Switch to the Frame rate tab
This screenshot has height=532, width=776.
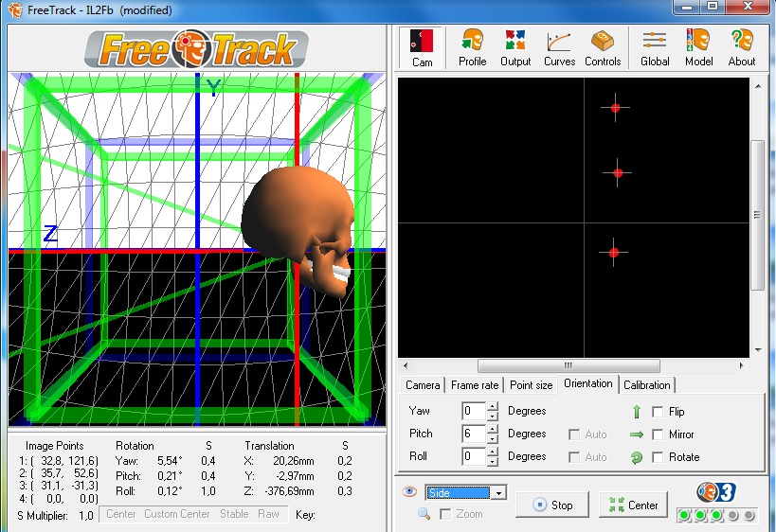(x=475, y=385)
